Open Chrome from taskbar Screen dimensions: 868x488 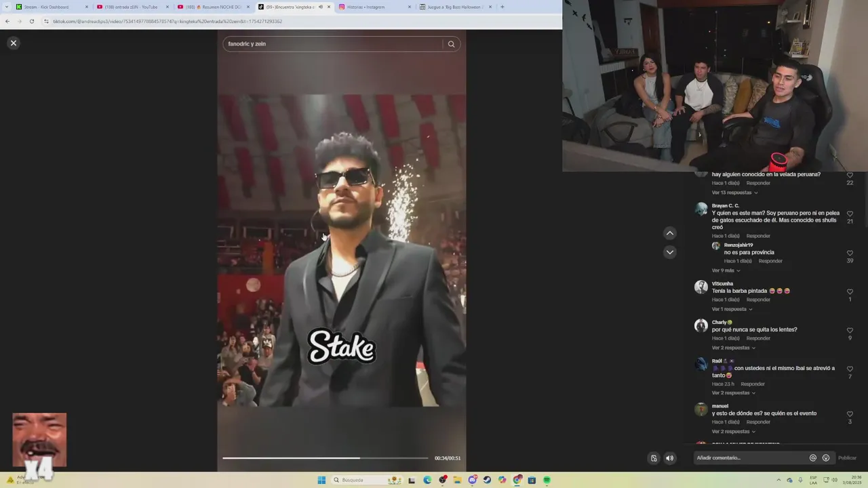tap(517, 480)
